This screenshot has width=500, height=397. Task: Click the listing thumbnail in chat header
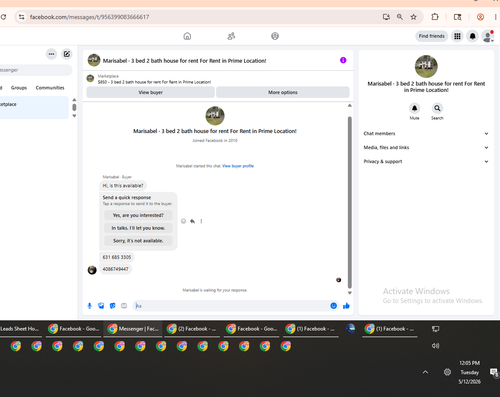(x=94, y=60)
